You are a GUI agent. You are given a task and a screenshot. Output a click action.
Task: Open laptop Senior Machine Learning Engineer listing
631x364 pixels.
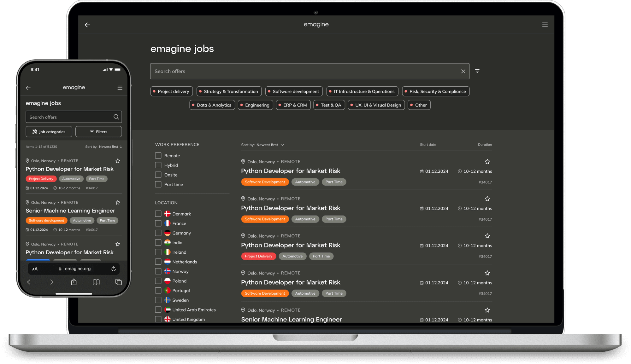[x=292, y=320]
